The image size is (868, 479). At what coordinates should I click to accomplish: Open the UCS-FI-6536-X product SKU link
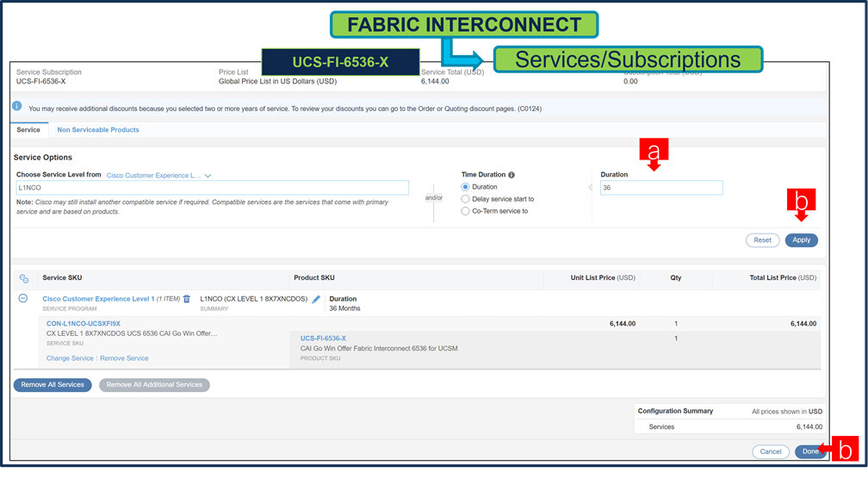pos(323,339)
